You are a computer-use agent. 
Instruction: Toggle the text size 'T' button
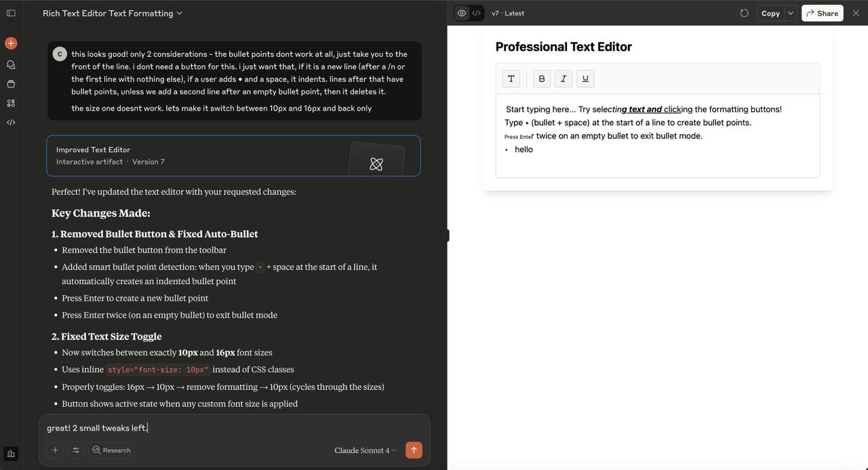[511, 79]
